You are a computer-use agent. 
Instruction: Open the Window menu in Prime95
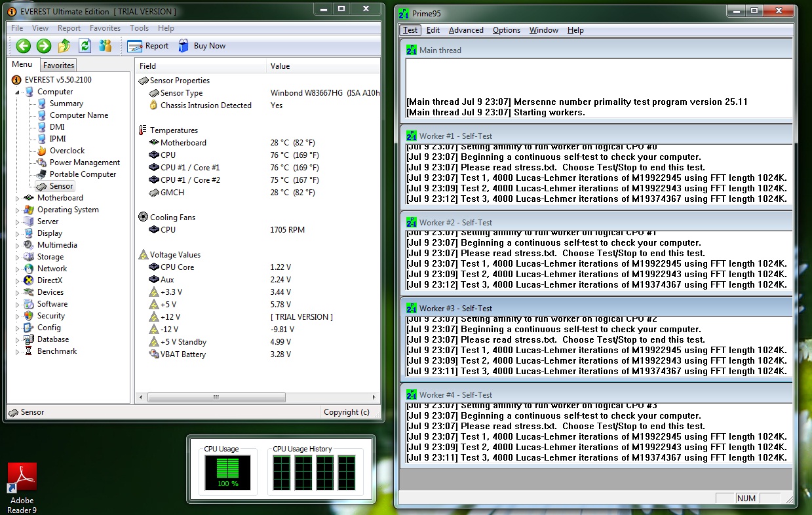point(544,30)
